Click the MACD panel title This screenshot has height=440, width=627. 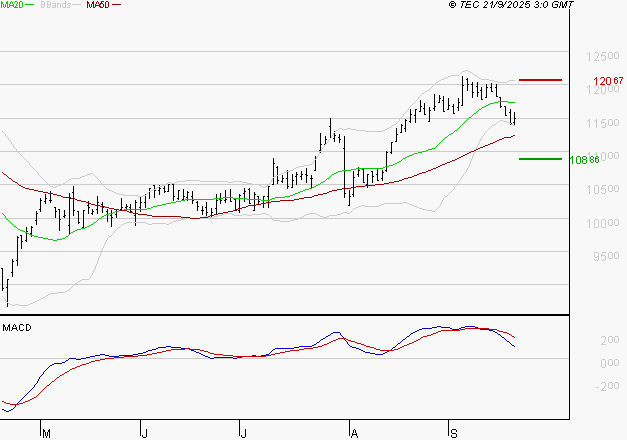[16, 327]
